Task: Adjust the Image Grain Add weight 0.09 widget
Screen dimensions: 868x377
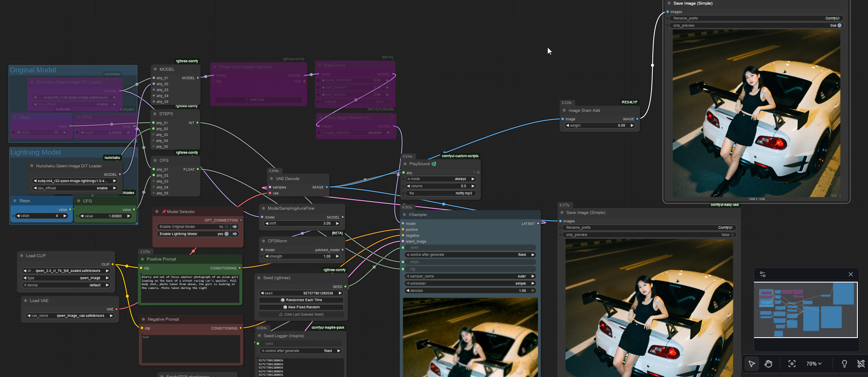Action: click(x=600, y=125)
